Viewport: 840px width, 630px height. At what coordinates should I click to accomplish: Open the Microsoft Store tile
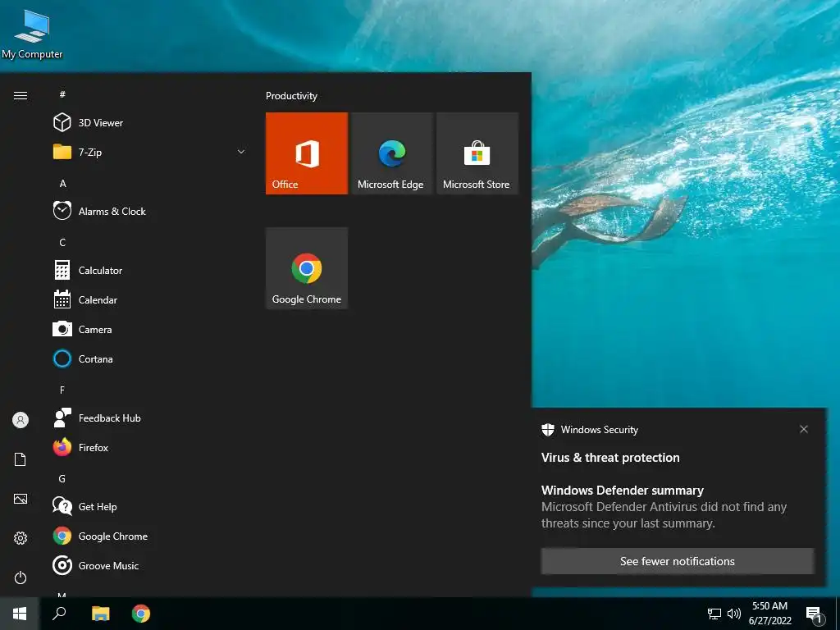tap(477, 153)
